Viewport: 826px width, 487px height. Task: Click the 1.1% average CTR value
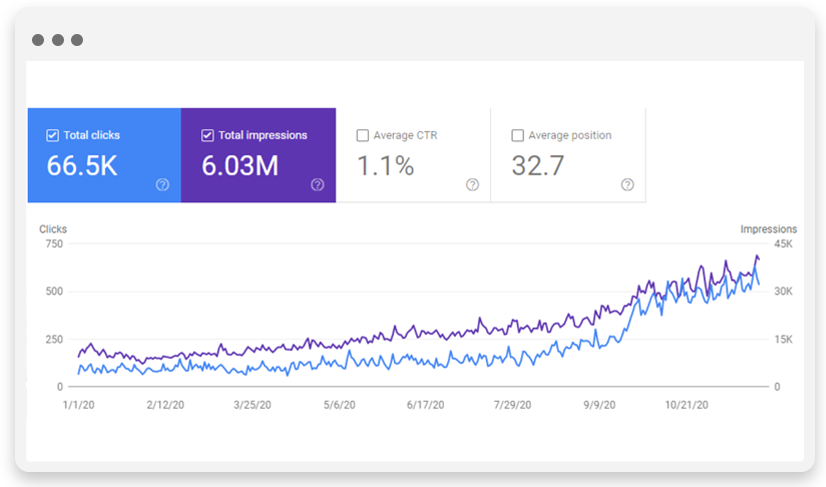click(385, 166)
